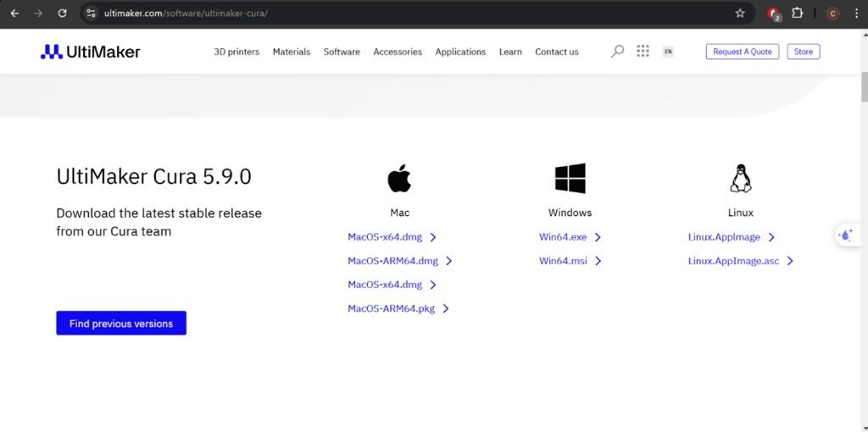Click the UltiMaker logo
The height and width of the screenshot is (432, 868).
(91, 52)
